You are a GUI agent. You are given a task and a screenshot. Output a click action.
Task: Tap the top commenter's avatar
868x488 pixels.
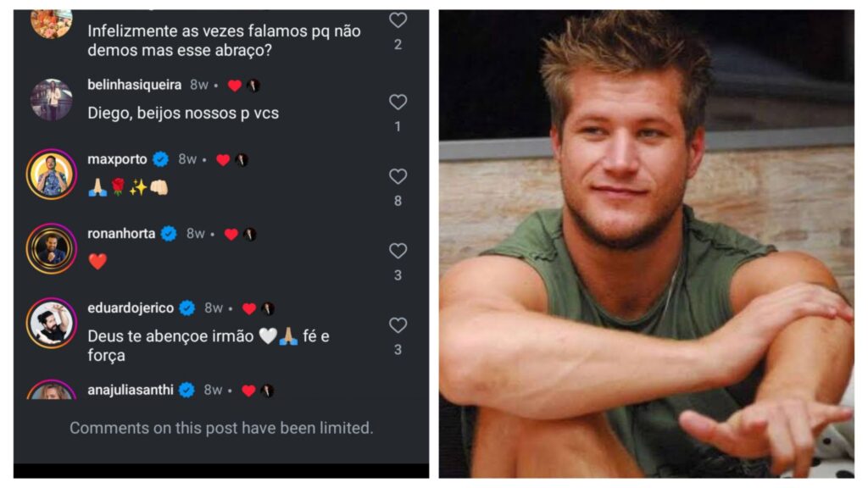click(52, 24)
